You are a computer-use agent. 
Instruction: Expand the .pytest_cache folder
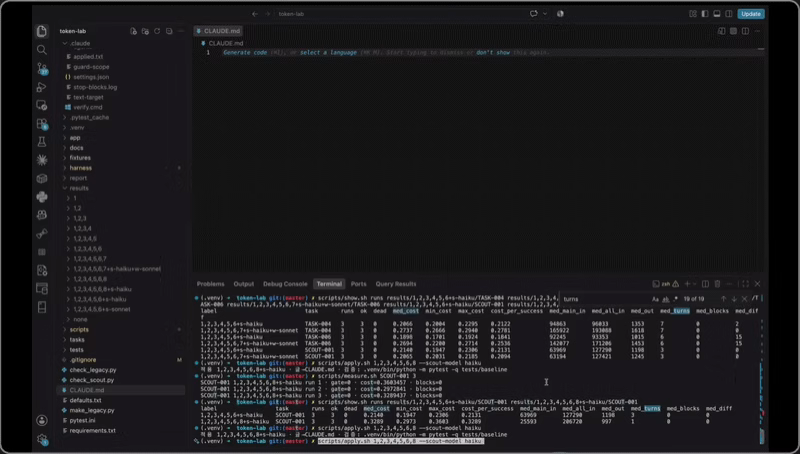120,117
